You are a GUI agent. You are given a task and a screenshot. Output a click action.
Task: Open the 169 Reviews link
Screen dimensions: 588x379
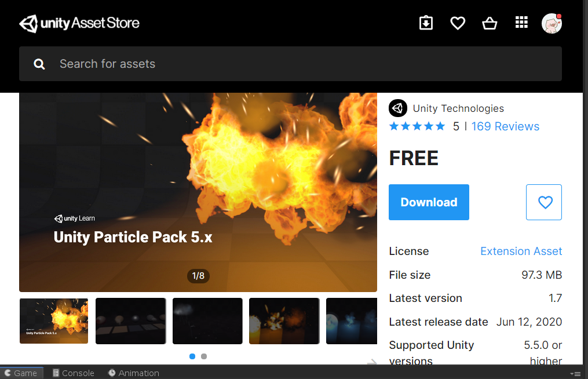point(505,126)
